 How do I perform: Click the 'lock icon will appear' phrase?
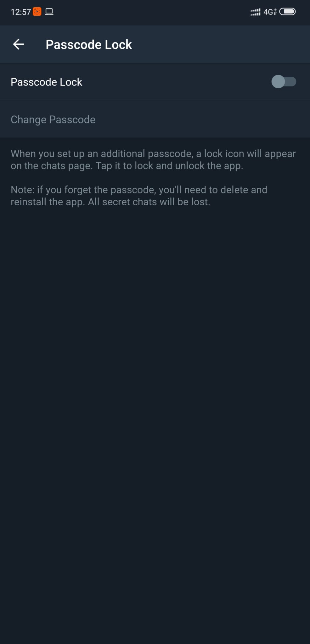250,154
